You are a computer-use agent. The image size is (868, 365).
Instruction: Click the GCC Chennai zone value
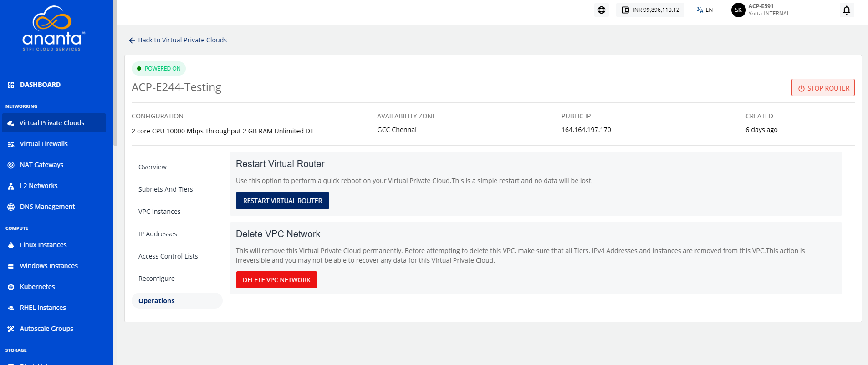click(397, 130)
